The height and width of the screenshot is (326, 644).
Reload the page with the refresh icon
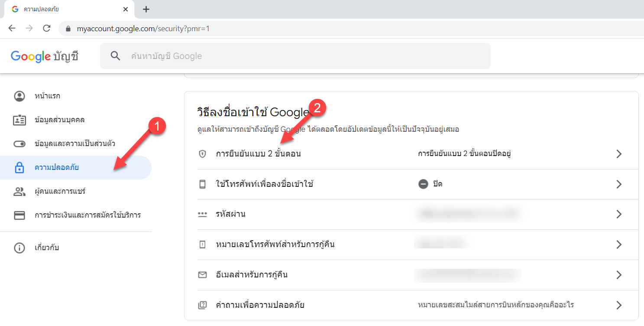[x=47, y=29]
